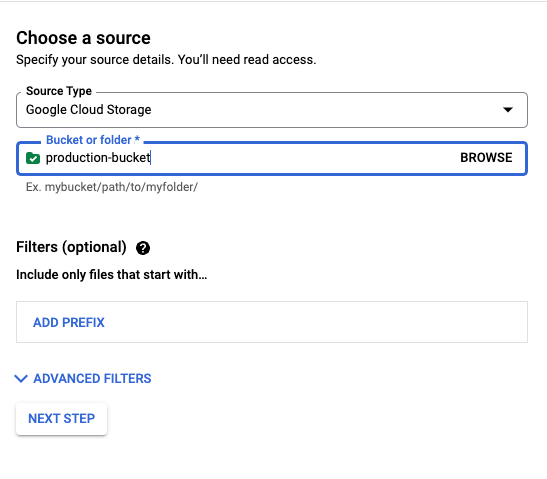This screenshot has height=479, width=547.
Task: Click the ADD PREFIX button
Action: [69, 322]
